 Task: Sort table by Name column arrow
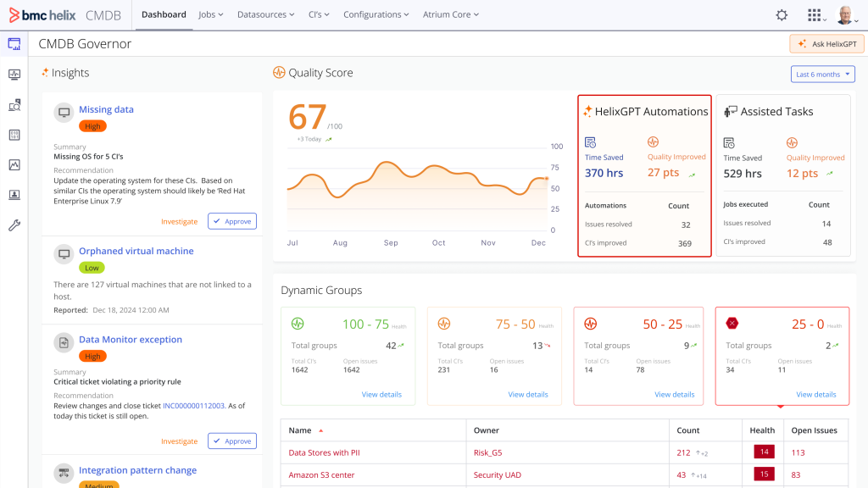[321, 430]
